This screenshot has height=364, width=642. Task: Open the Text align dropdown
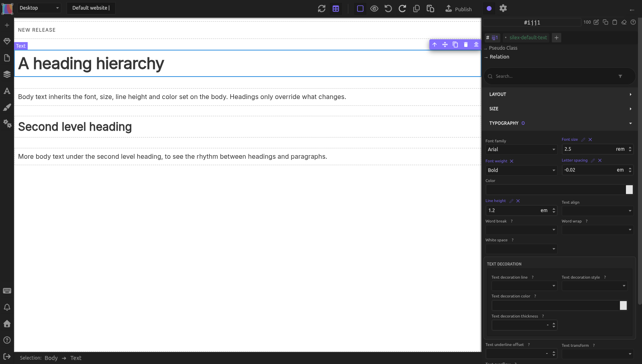pos(597,211)
